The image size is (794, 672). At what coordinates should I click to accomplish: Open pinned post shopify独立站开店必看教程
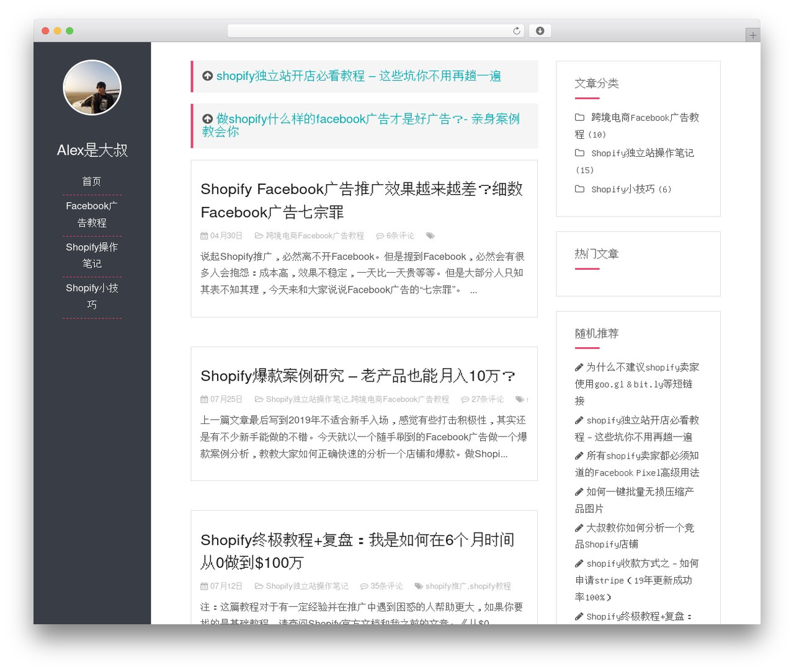click(359, 76)
